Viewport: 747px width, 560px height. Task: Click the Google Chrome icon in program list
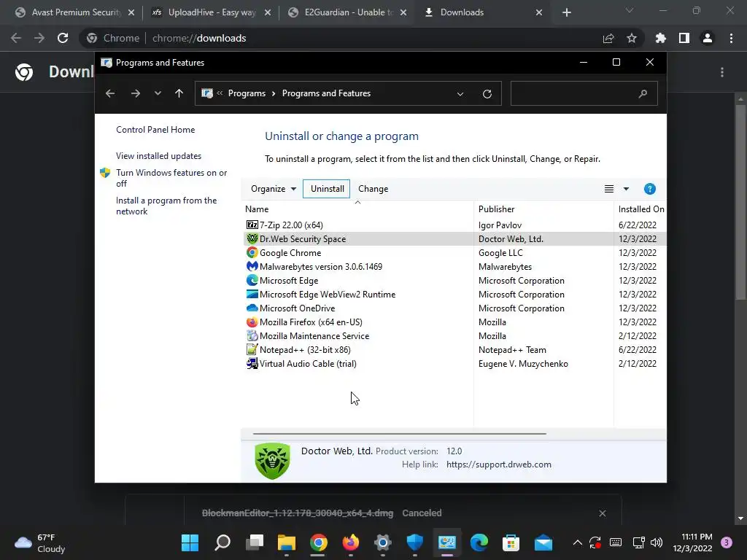[252, 252]
